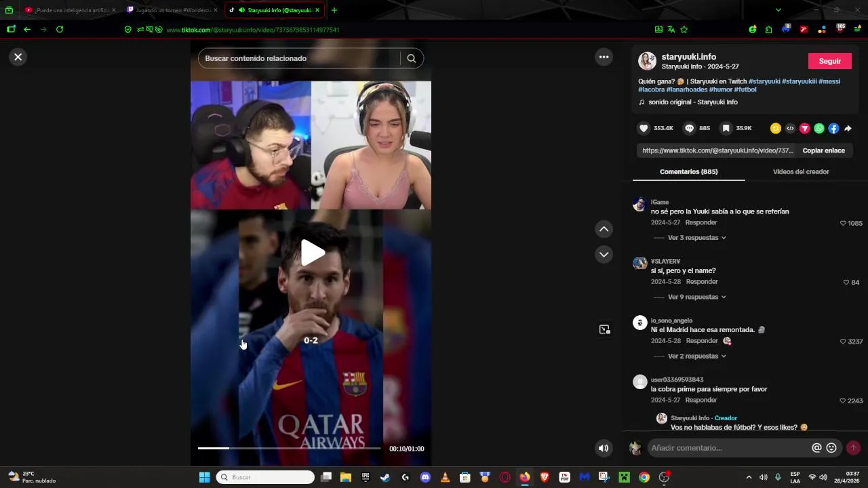Image resolution: width=868 pixels, height=488 pixels.
Task: Open VLC media player from taskbar
Action: (x=445, y=477)
